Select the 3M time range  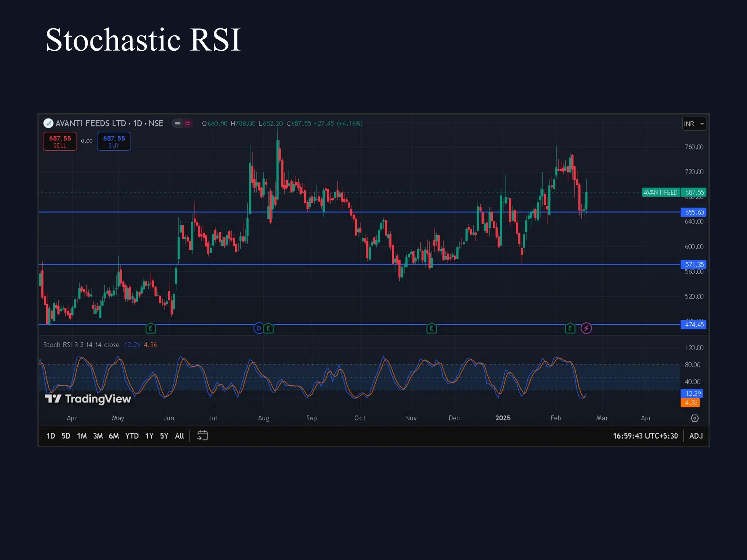tap(98, 436)
